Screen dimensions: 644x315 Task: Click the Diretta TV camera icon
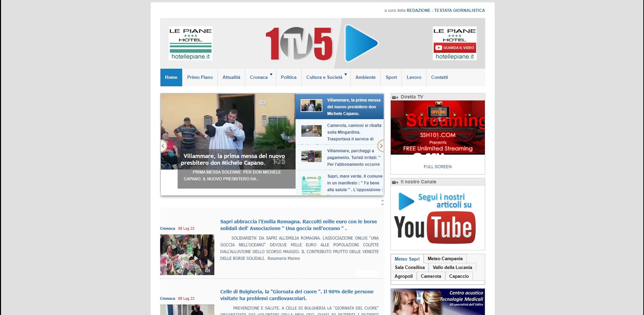(x=395, y=97)
